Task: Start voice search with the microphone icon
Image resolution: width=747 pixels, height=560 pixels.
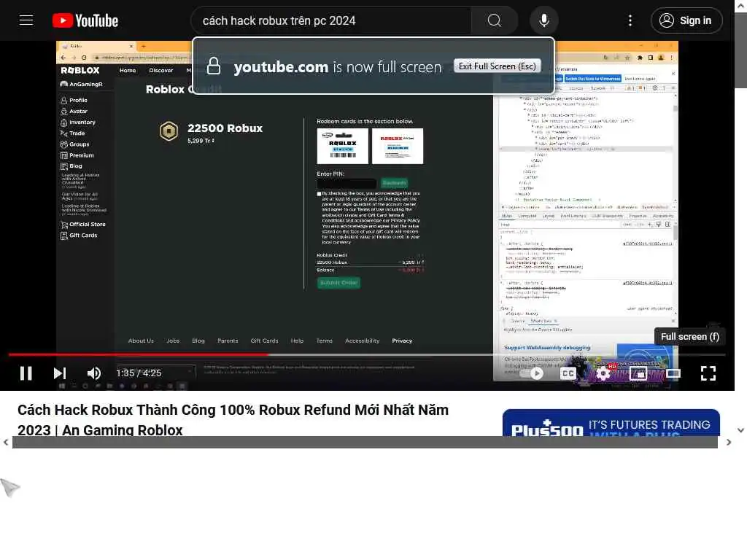Action: click(544, 20)
